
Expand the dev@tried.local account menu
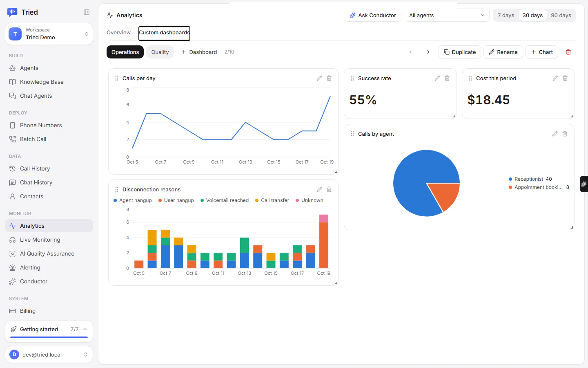pos(49,355)
